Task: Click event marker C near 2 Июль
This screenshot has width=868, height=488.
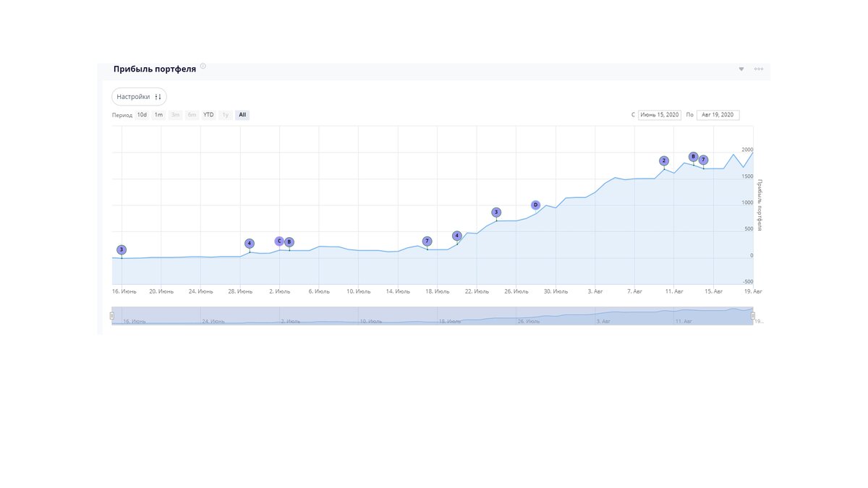Action: tap(279, 241)
